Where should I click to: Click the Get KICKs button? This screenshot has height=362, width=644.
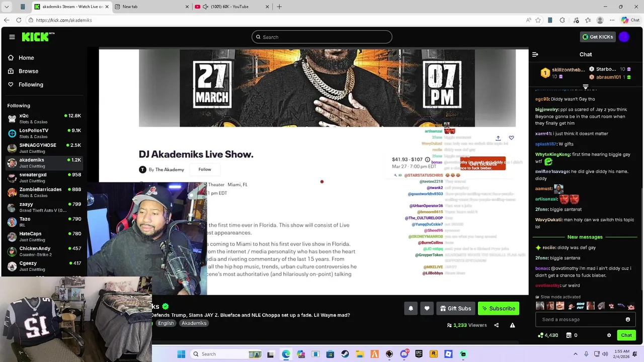coord(598,37)
